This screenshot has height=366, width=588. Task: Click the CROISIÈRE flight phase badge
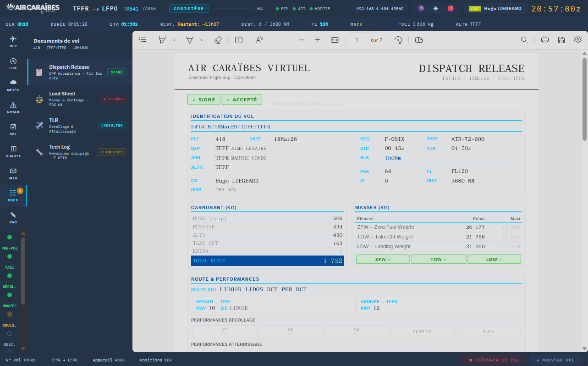(189, 9)
